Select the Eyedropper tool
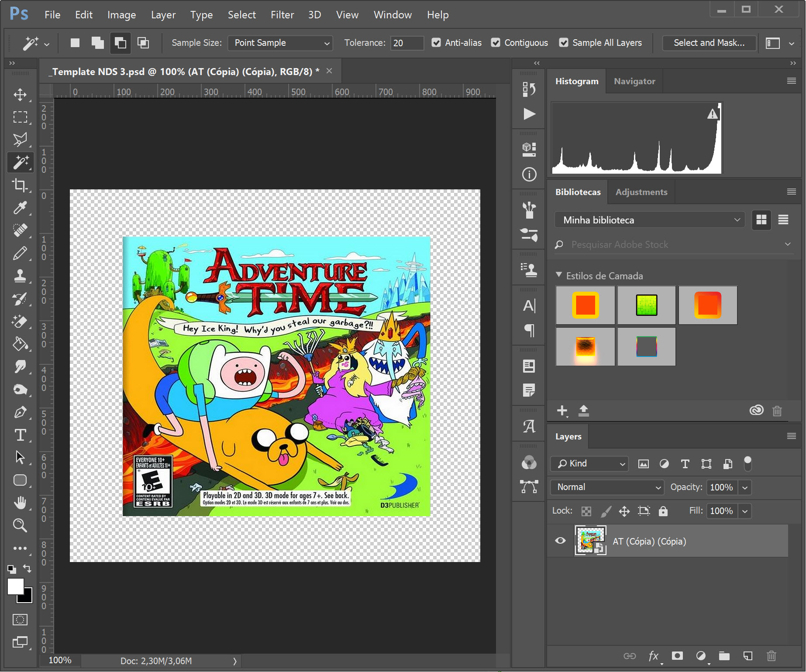This screenshot has height=672, width=806. click(x=20, y=208)
